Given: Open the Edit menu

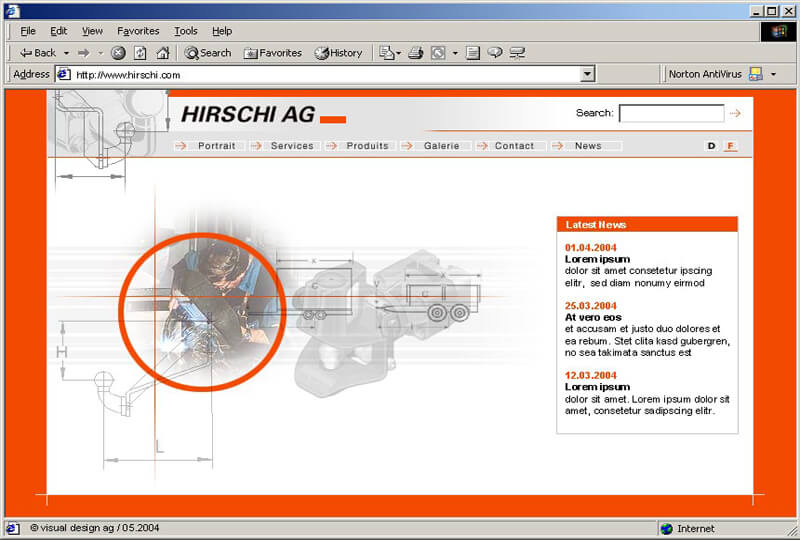Looking at the screenshot, I should [x=59, y=31].
